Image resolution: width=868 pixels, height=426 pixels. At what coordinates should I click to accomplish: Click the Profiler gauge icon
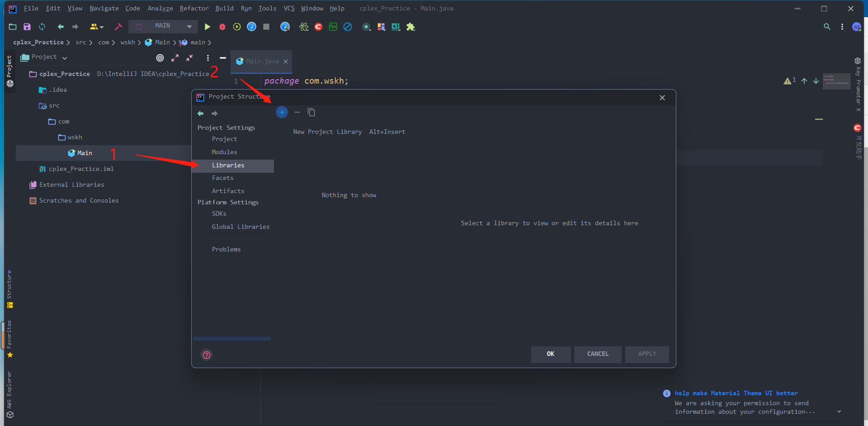[x=252, y=27]
